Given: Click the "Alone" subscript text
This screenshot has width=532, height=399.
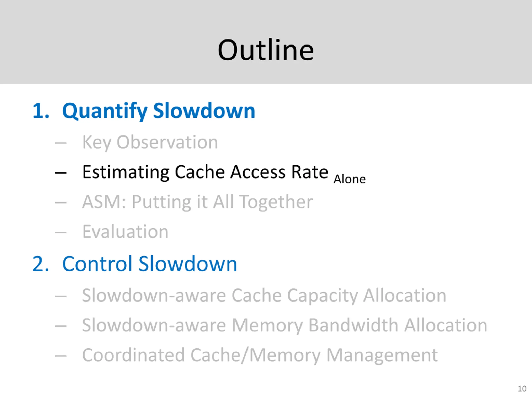Looking at the screenshot, I should (350, 179).
